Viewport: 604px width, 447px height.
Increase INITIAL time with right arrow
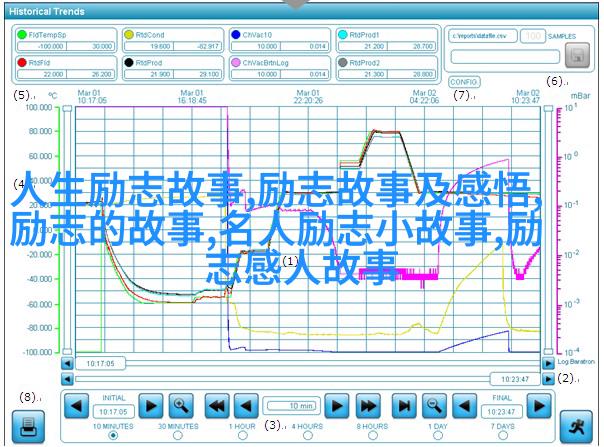click(151, 406)
